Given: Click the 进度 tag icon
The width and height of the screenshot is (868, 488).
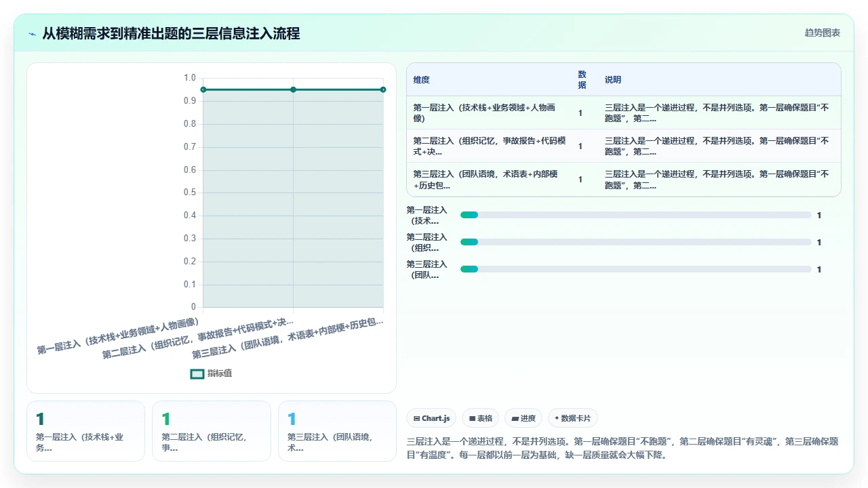Looking at the screenshot, I should 515,419.
